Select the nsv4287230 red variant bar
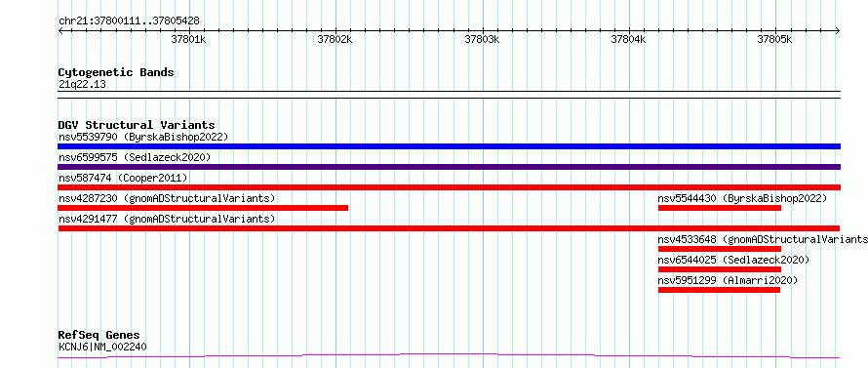The height and width of the screenshot is (368, 868). click(x=203, y=208)
